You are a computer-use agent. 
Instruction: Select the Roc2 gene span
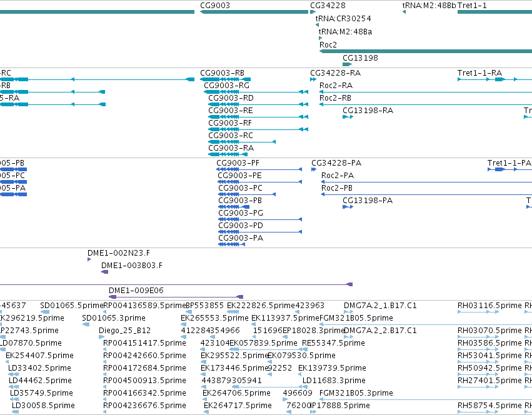(426, 51)
